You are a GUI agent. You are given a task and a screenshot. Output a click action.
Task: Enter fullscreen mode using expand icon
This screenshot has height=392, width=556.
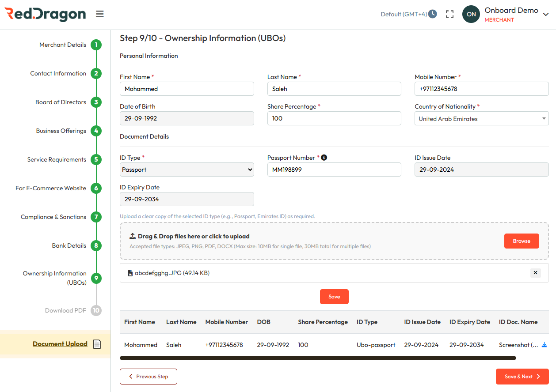pos(449,14)
